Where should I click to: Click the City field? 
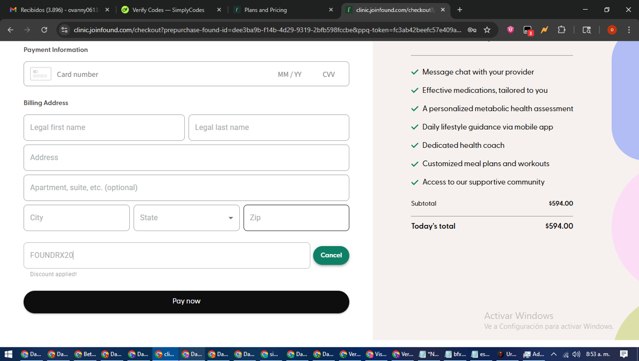pos(77,218)
